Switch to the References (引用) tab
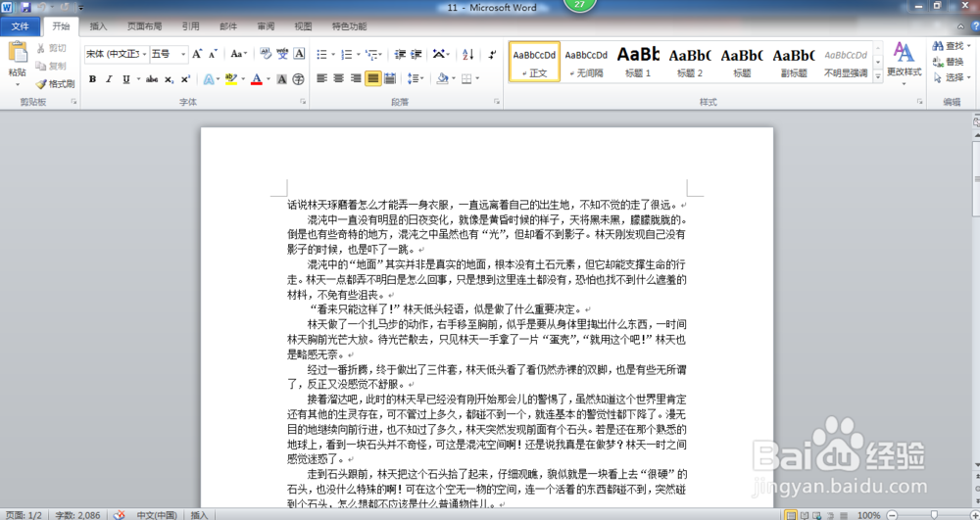 [x=191, y=26]
